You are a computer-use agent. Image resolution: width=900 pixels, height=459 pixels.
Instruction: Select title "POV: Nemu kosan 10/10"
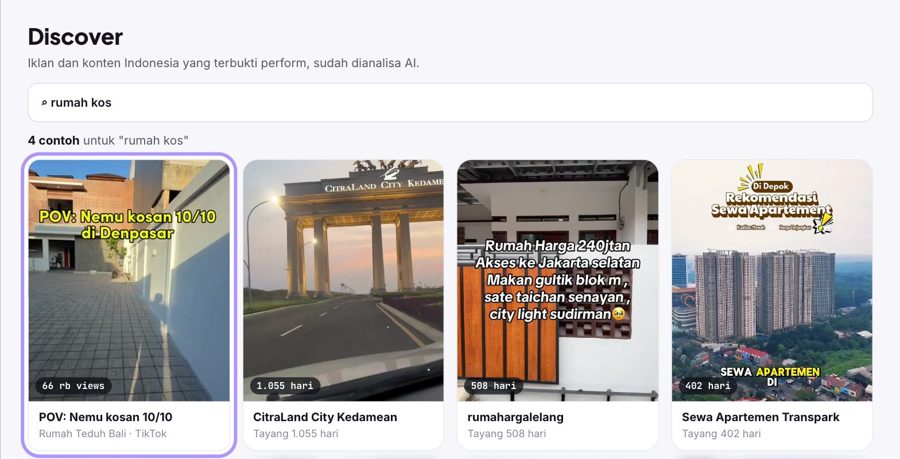(x=106, y=417)
